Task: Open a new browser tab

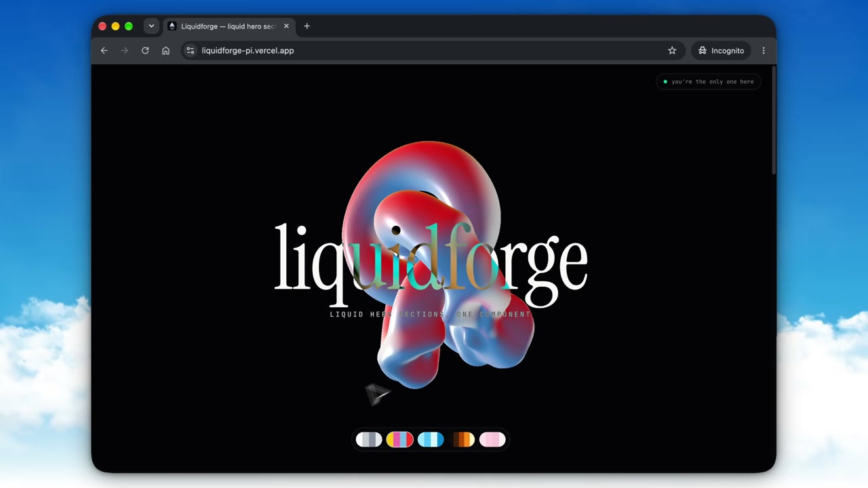Action: tap(307, 26)
